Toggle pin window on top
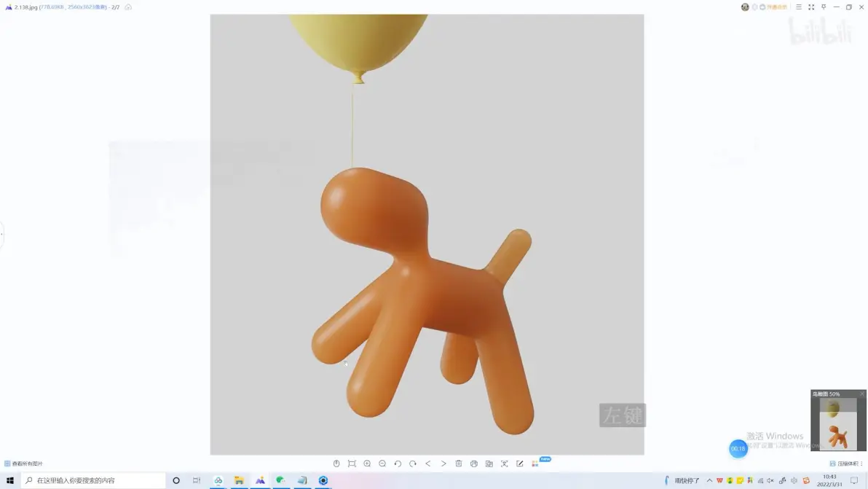 point(824,7)
